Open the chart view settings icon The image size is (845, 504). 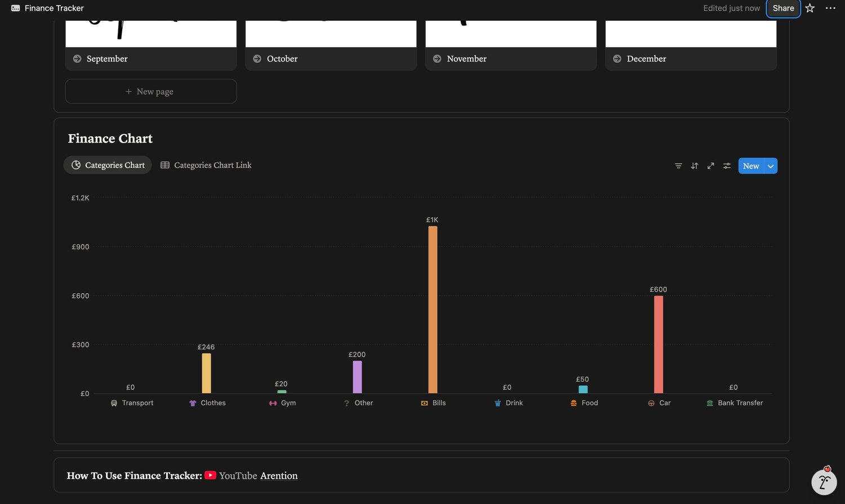pos(727,166)
